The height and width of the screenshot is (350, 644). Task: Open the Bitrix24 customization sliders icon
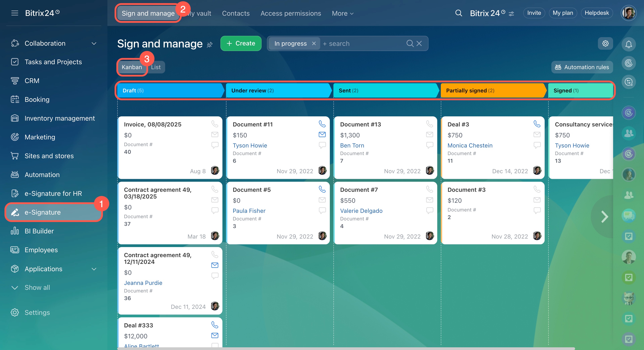click(512, 14)
